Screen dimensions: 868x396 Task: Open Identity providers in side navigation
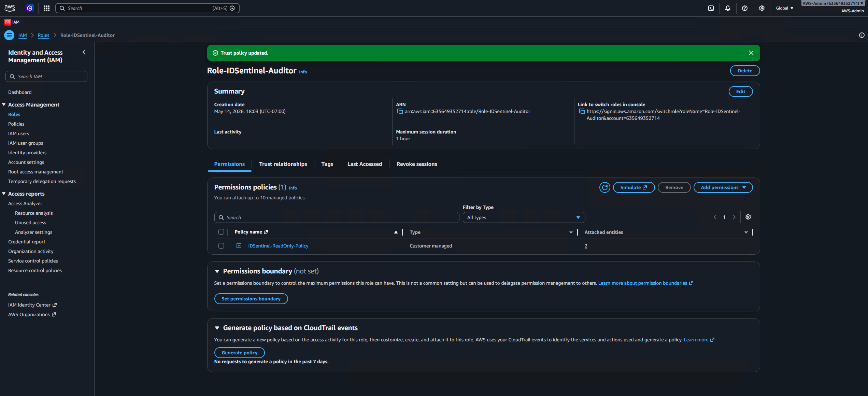(27, 153)
